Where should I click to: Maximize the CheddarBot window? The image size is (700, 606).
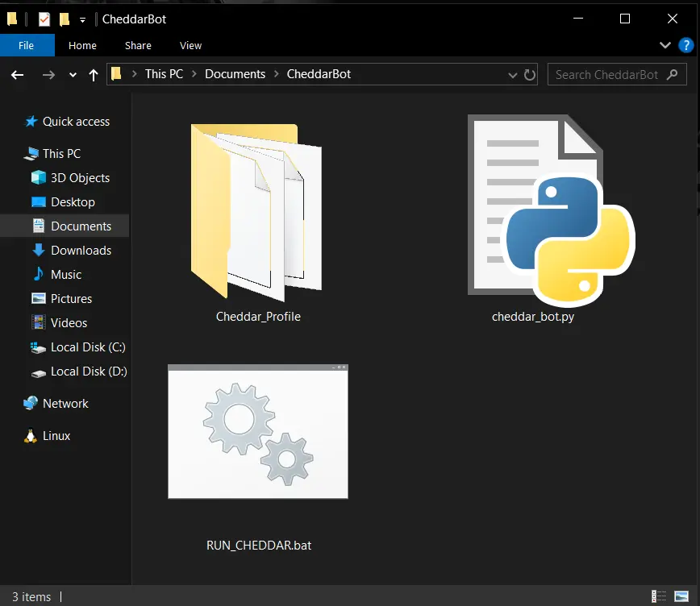pos(625,19)
